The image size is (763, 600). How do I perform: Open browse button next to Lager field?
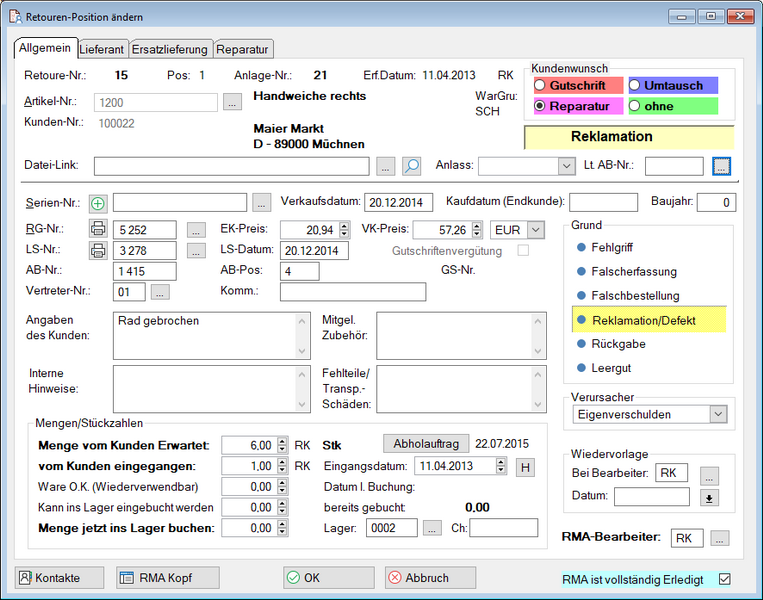432,528
